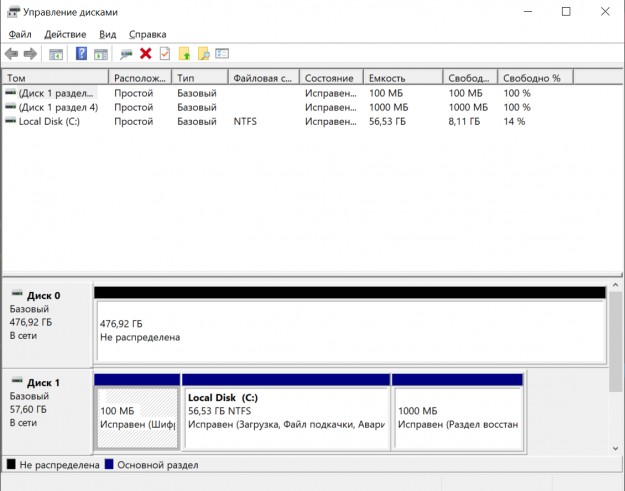Screen dimensions: 625x491
Task: Click the blue Help question mark icon
Action: (x=81, y=53)
